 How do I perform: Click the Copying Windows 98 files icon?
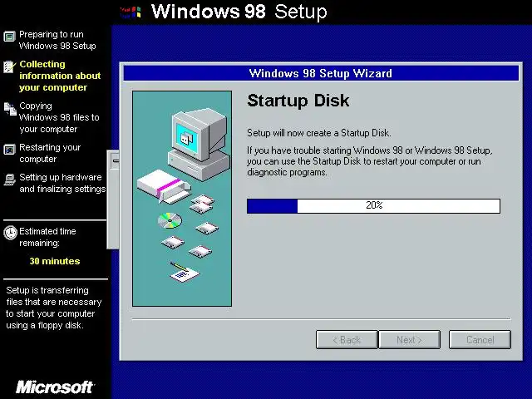(10, 109)
